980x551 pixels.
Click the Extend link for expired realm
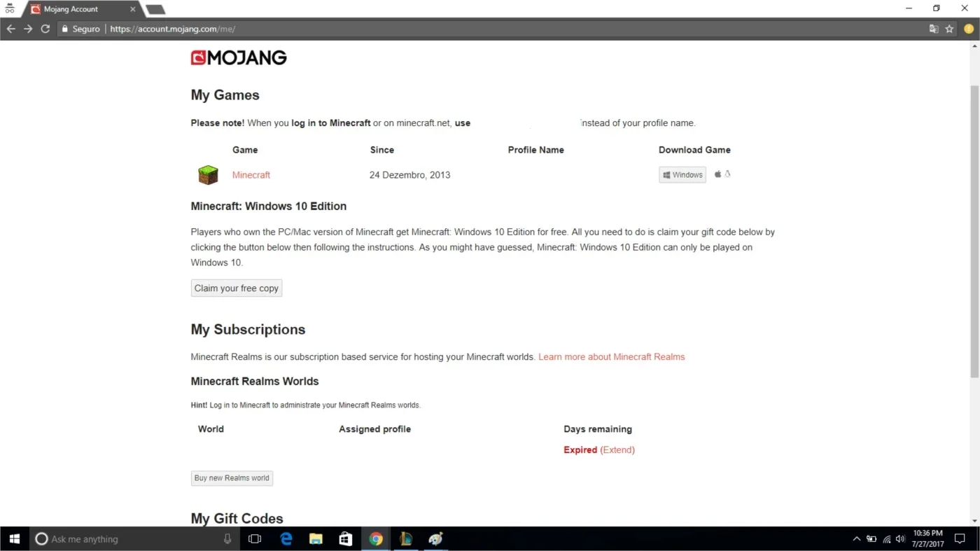(x=617, y=450)
